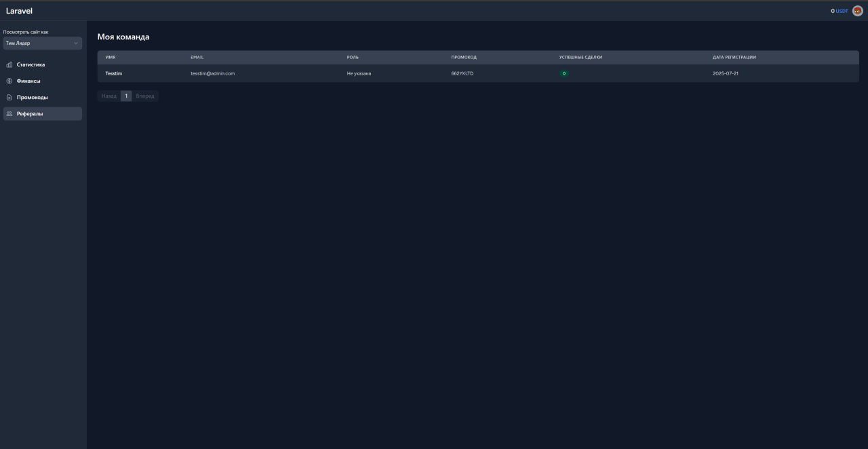
Task: Click the Laravel logo in header
Action: tap(19, 11)
